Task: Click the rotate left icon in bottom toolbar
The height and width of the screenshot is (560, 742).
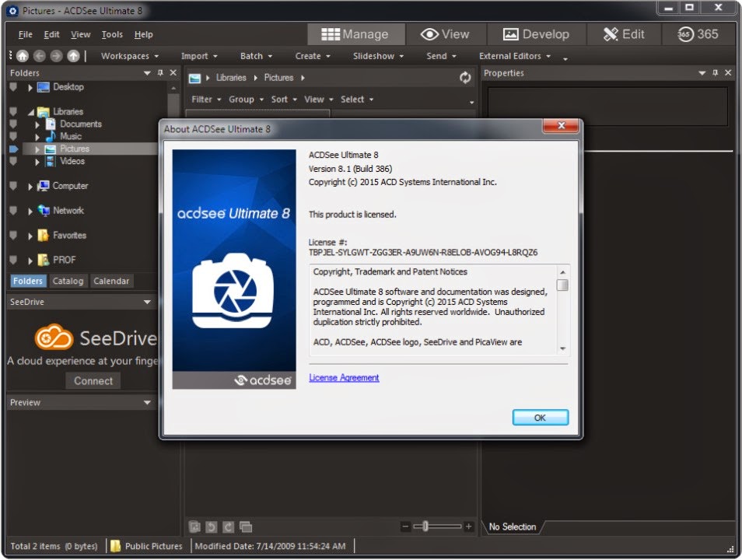Action: point(212,527)
